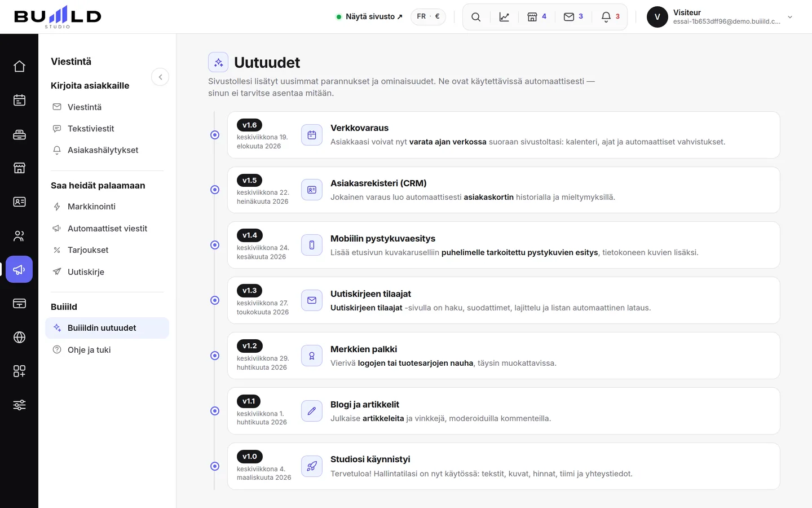Open shop orders icon showing 4
The image size is (812, 508).
click(537, 17)
